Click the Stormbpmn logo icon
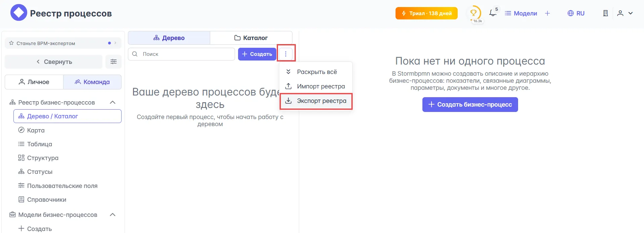The width and height of the screenshot is (644, 233). click(18, 13)
